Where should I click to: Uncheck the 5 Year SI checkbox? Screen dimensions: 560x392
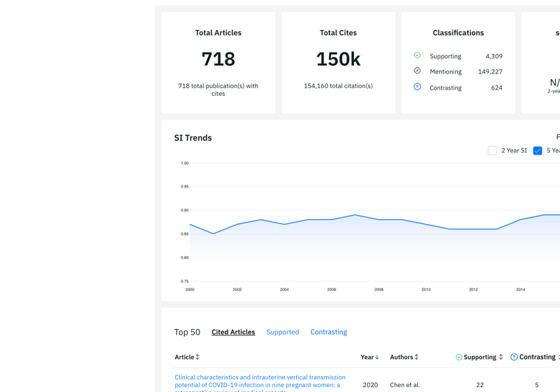point(538,150)
